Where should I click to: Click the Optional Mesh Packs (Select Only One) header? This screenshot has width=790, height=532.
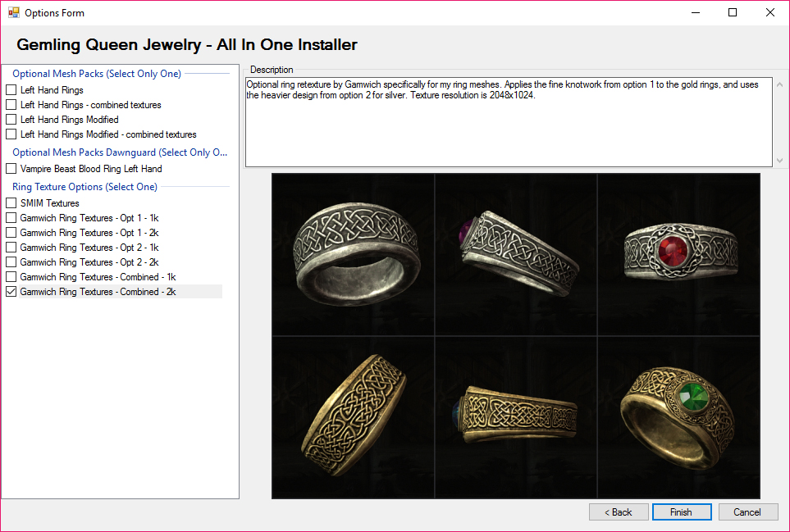[x=97, y=74]
